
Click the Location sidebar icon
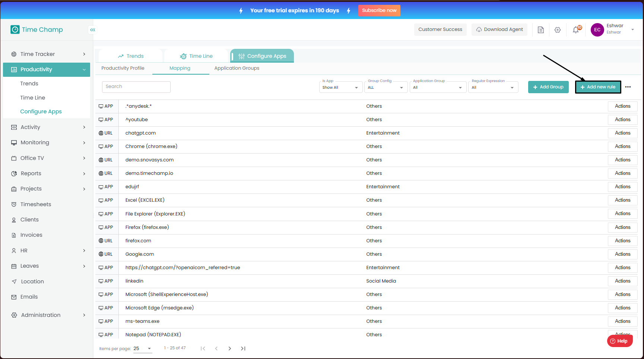click(x=14, y=281)
